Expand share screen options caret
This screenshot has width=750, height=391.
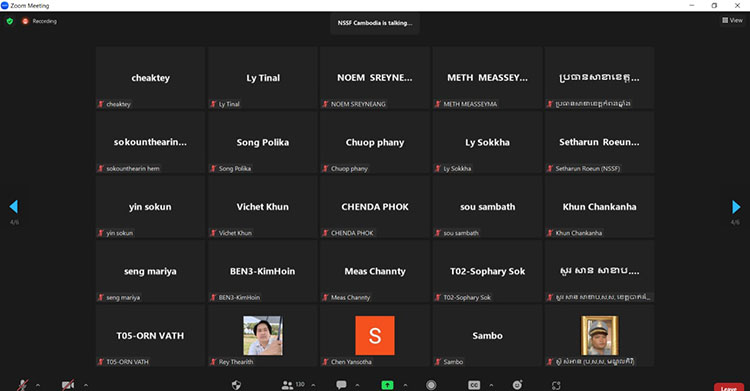pyautogui.click(x=405, y=385)
